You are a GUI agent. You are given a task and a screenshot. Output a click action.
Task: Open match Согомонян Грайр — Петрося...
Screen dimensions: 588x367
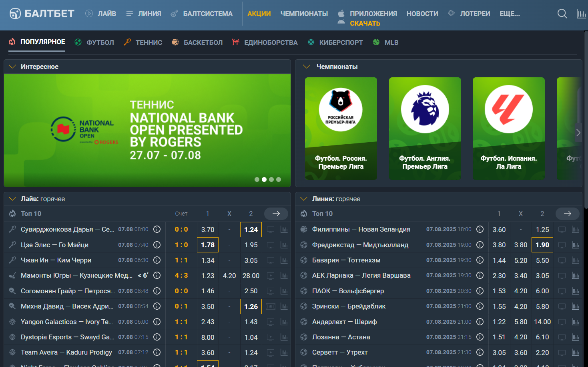(x=68, y=291)
